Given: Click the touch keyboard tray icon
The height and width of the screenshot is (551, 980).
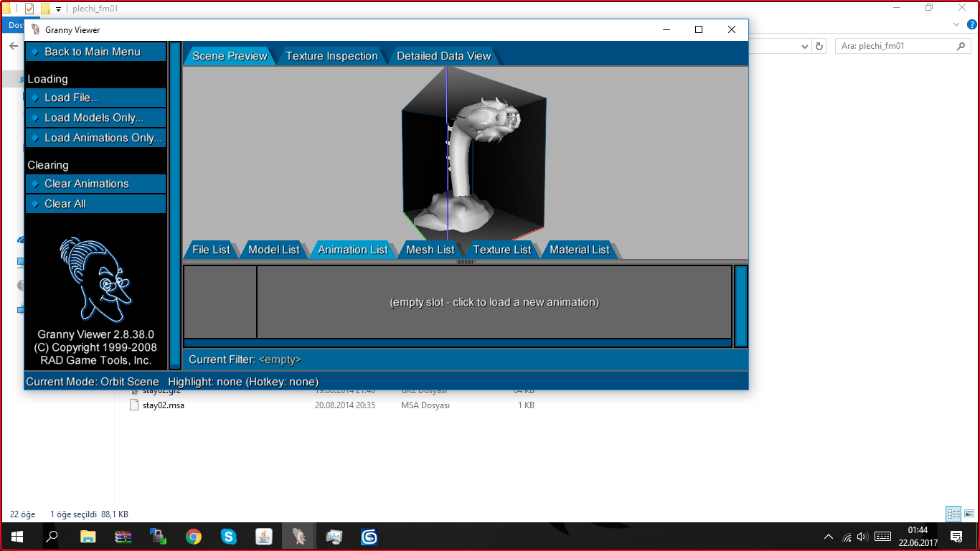Looking at the screenshot, I should [882, 537].
